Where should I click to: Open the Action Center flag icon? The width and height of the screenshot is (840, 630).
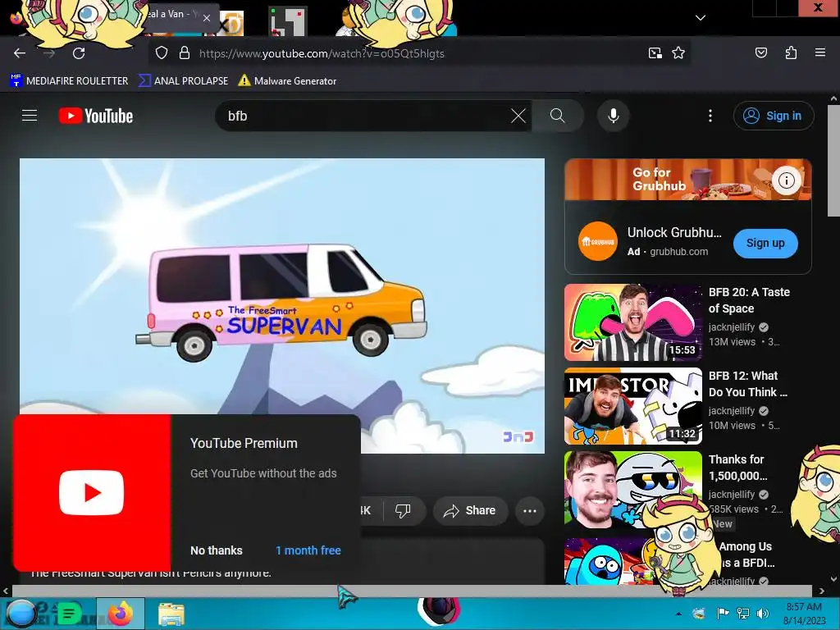click(723, 614)
